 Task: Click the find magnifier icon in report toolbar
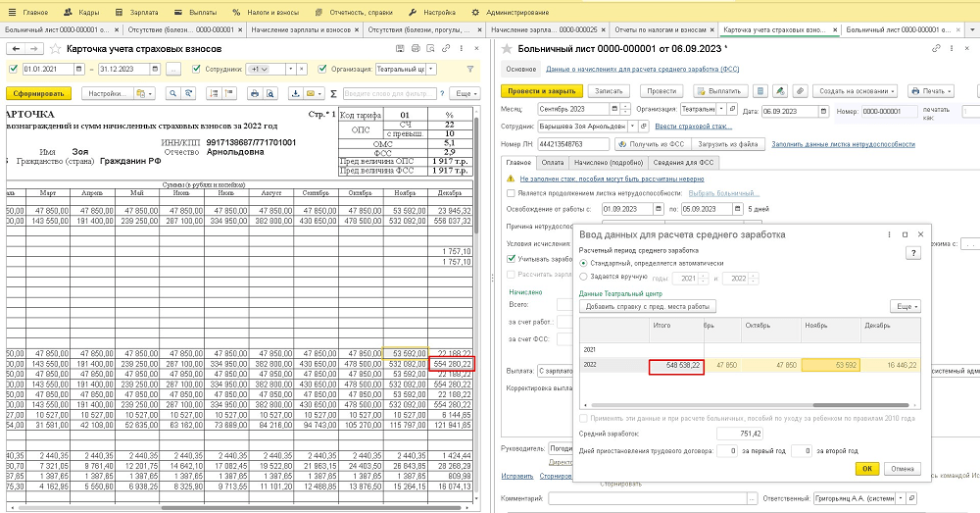pyautogui.click(x=172, y=93)
